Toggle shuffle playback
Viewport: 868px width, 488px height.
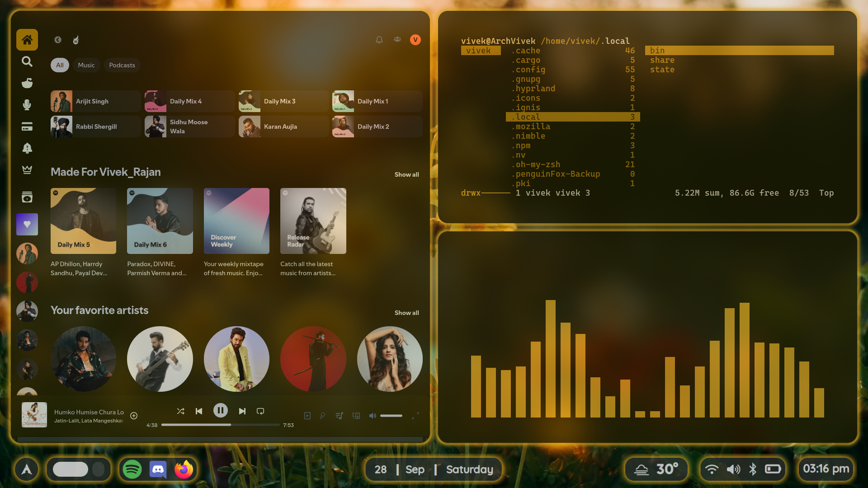pos(181,411)
